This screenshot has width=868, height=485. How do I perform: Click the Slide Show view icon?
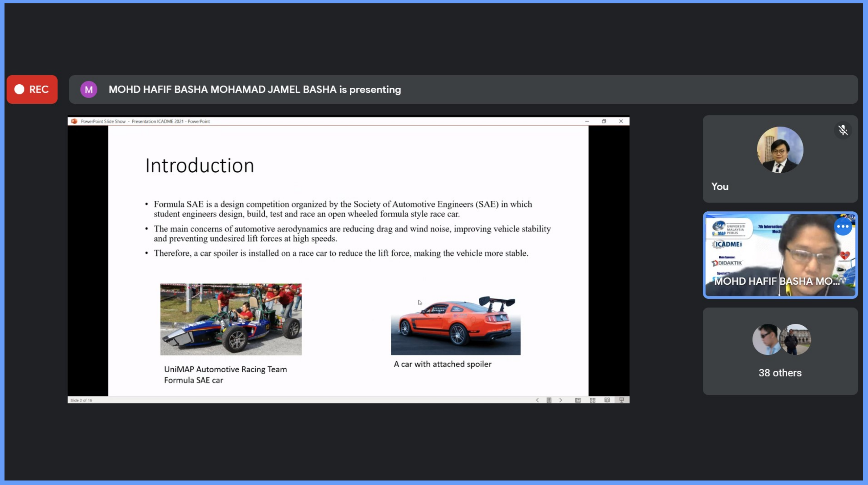[x=622, y=400]
